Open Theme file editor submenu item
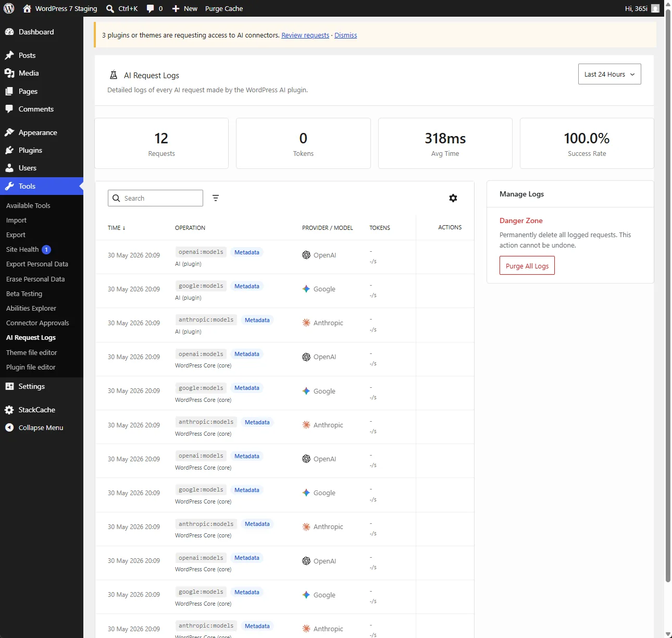672x638 pixels. 32,352
